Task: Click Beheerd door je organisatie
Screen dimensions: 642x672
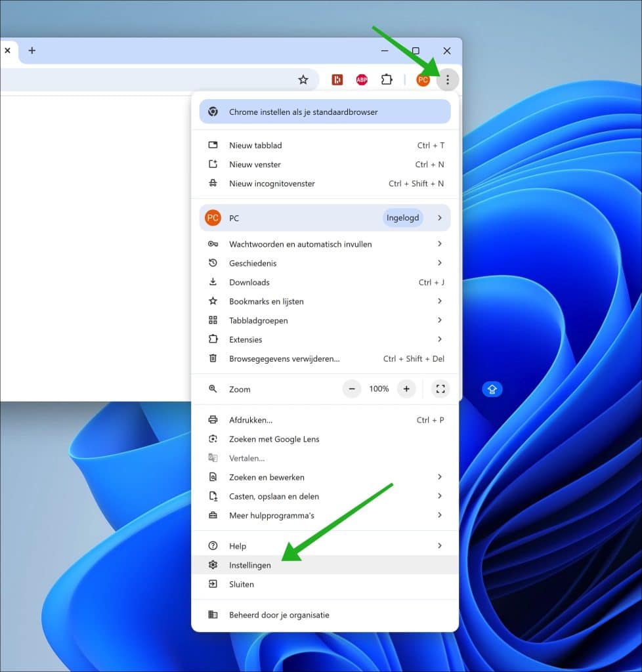Action: [325, 615]
